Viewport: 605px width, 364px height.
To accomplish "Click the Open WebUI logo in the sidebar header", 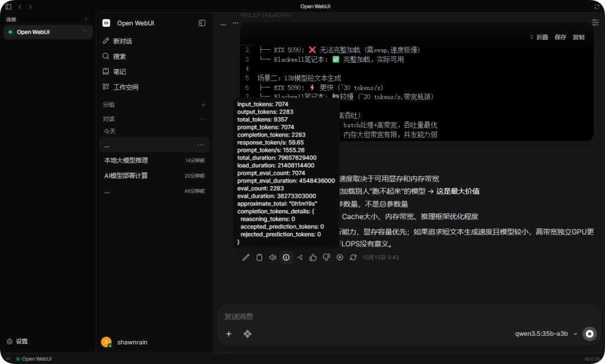I will pos(106,23).
